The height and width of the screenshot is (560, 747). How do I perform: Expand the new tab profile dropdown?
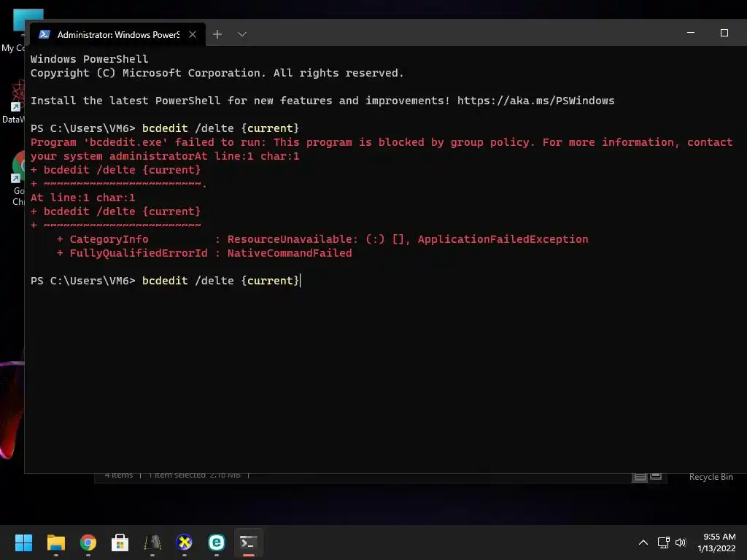(x=242, y=34)
